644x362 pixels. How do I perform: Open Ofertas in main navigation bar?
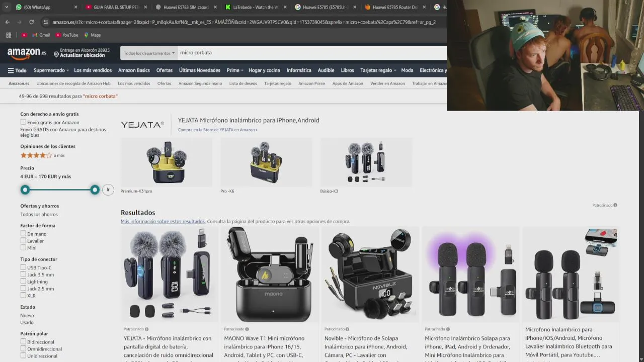coord(165,70)
